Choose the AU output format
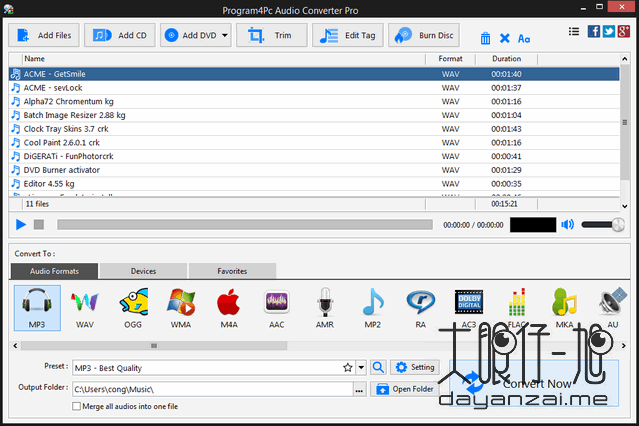This screenshot has height=426, width=639. [613, 308]
